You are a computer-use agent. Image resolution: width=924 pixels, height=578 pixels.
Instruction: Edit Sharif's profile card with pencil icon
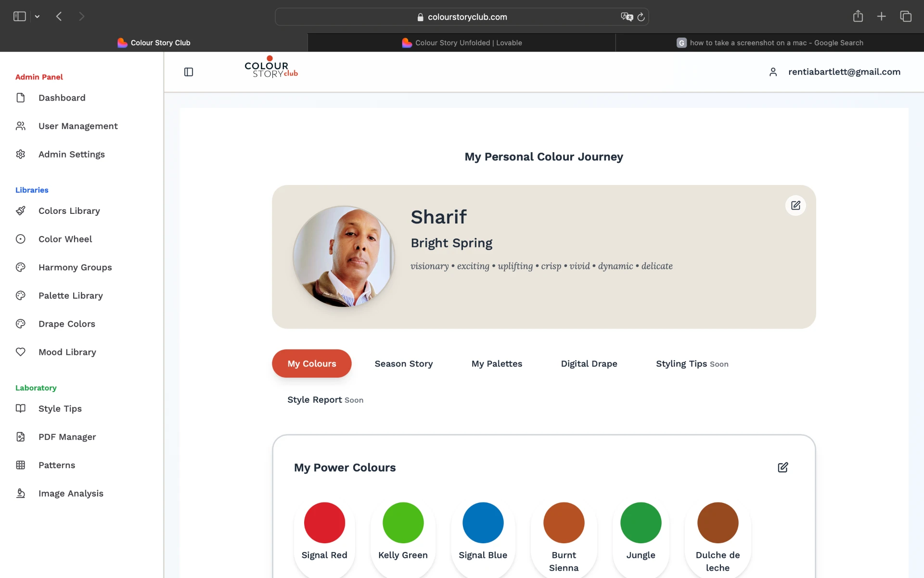pos(796,206)
